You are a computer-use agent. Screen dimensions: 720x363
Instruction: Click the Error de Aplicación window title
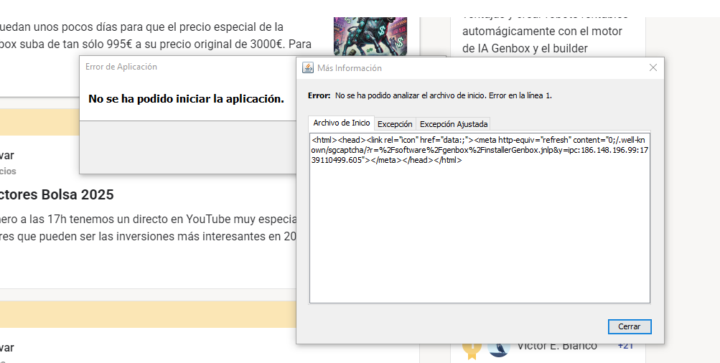(121, 67)
